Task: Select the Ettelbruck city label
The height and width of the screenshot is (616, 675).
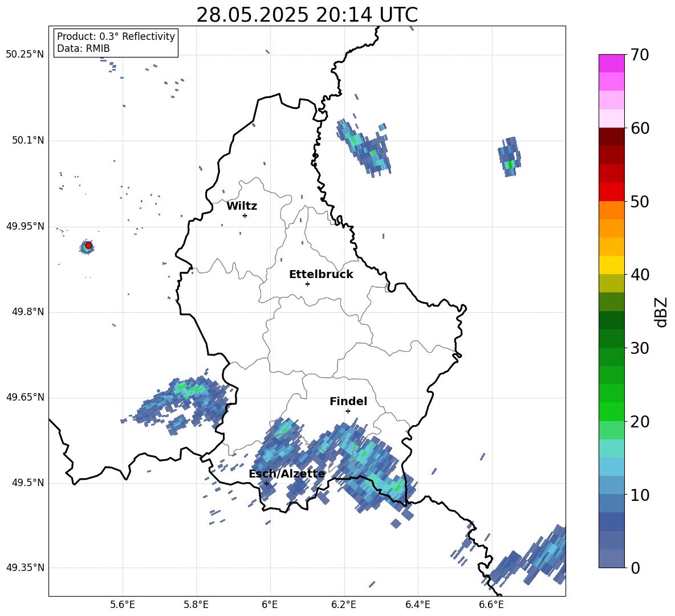Action: pos(321,275)
